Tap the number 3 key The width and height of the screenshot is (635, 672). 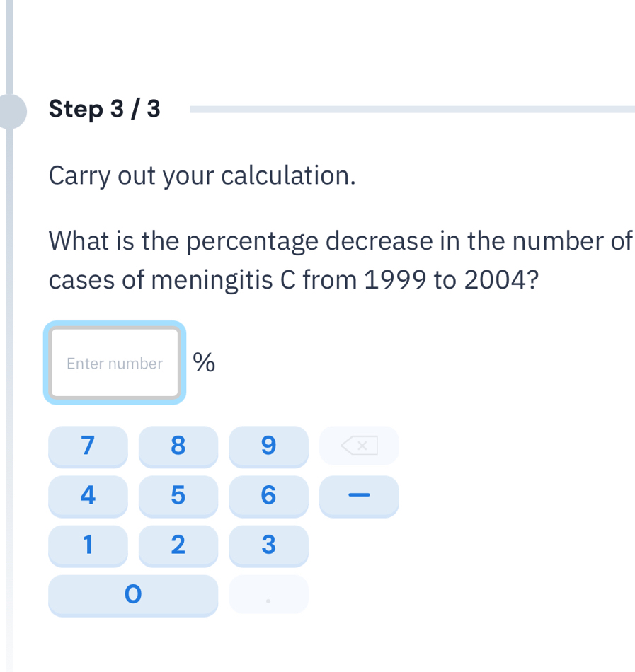click(268, 545)
